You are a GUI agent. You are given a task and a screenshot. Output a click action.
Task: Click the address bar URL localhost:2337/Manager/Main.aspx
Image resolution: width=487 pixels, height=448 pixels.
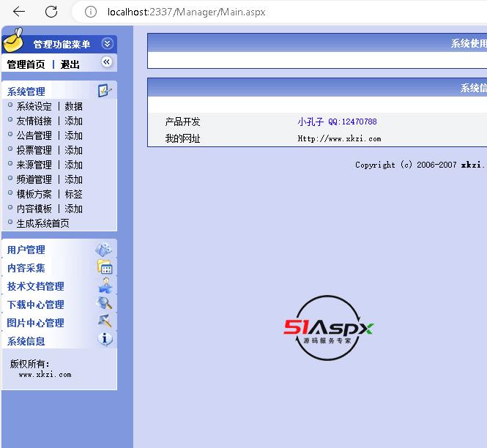pyautogui.click(x=186, y=12)
